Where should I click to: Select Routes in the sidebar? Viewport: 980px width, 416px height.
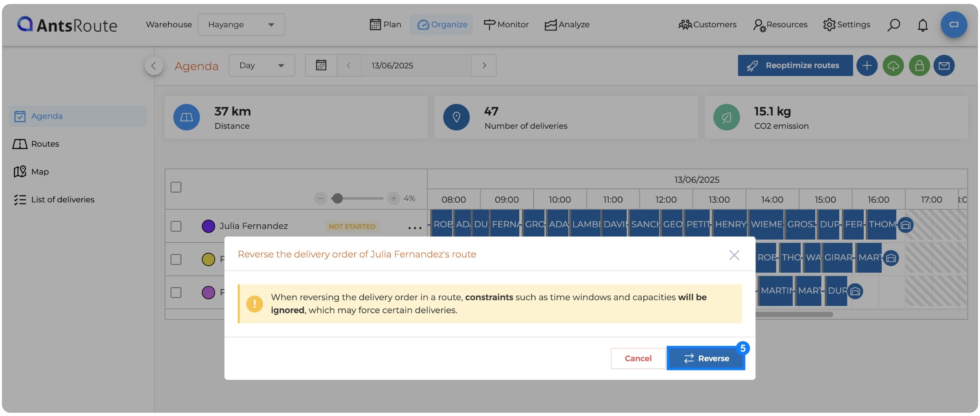(36, 144)
